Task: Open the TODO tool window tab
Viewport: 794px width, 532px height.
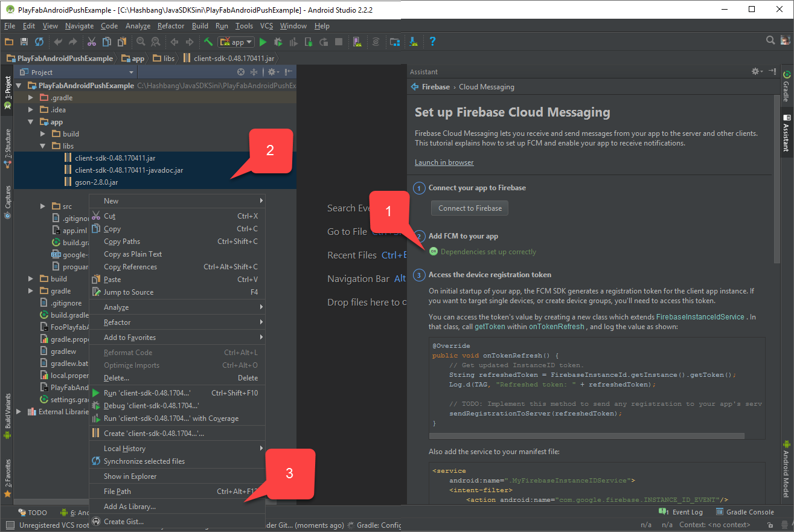Action: tap(33, 513)
